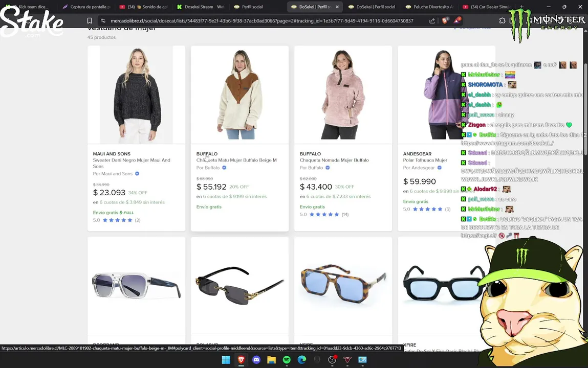The height and width of the screenshot is (368, 588).
Task: Open Polar Tolhuaca Mujer product title
Action: pyautogui.click(x=425, y=160)
